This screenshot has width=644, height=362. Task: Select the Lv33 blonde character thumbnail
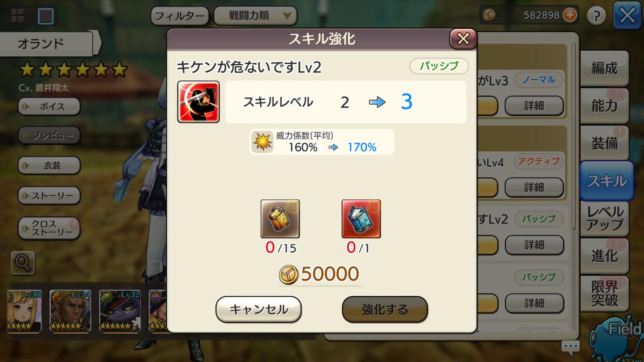[x=24, y=311]
